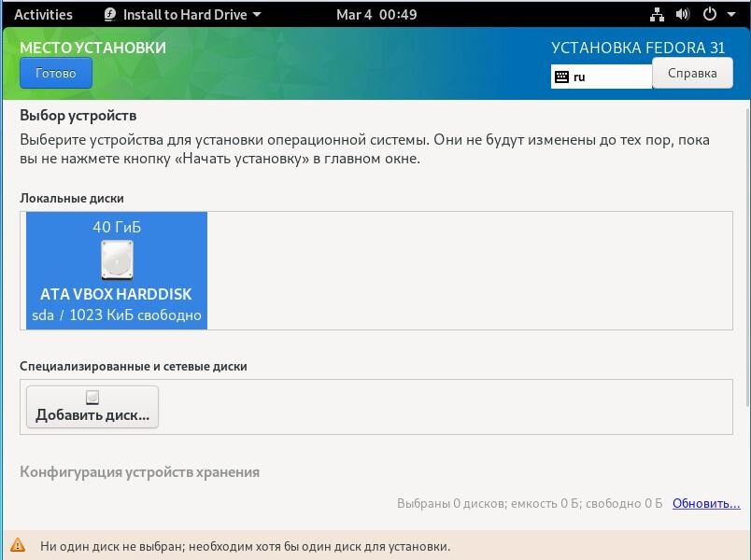
Task: Click the keyboard icon beside ru
Action: coord(561,77)
